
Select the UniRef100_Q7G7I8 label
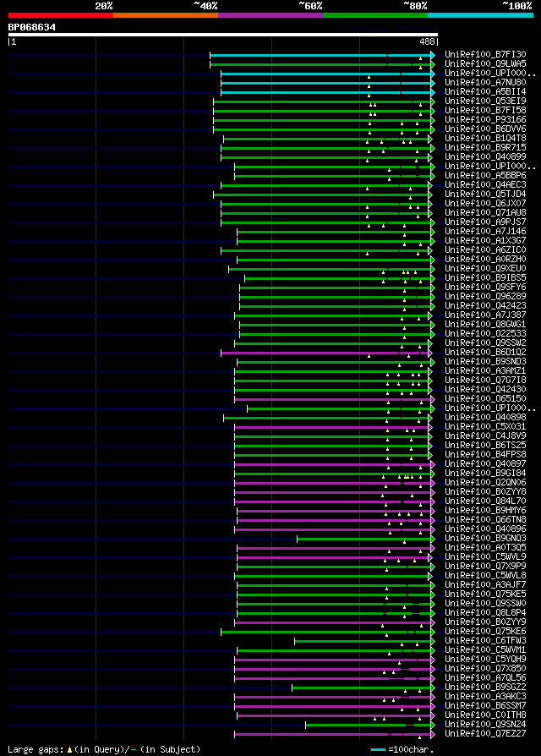click(485, 380)
